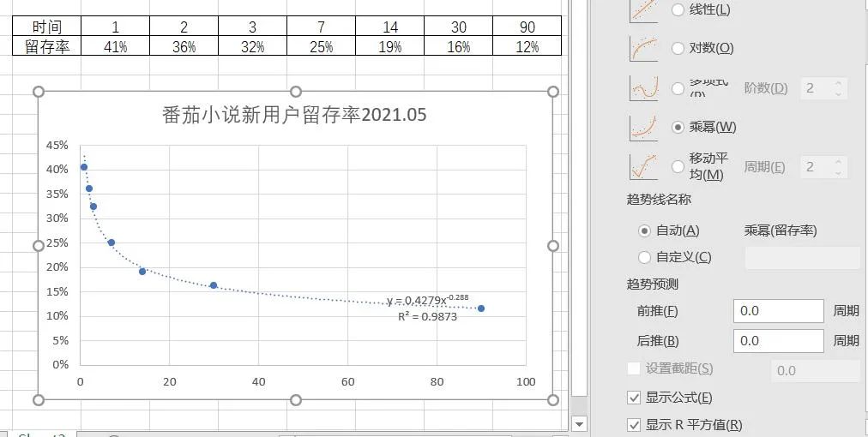Click the 前推(F) forecast input field

tap(778, 311)
